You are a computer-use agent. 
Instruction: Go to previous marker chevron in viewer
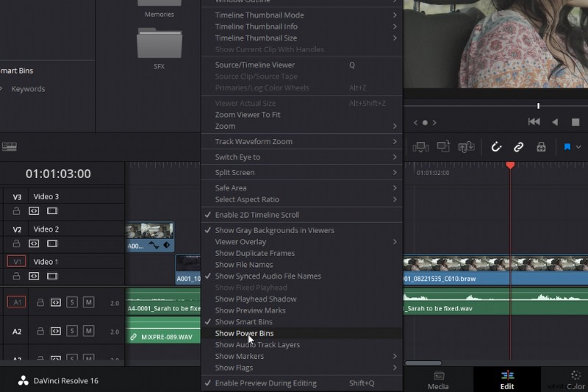point(415,123)
